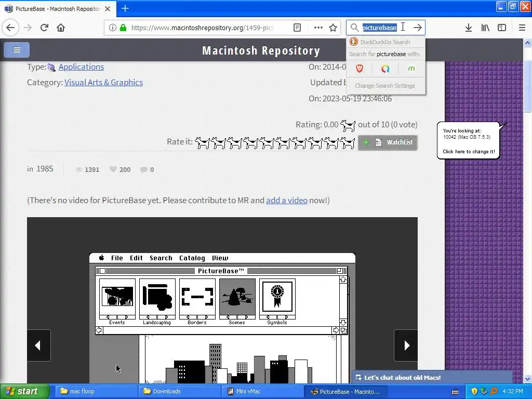Viewport: 532px width, 399px height.
Task: Search with the multicolor Q engine icon
Action: 385,69
